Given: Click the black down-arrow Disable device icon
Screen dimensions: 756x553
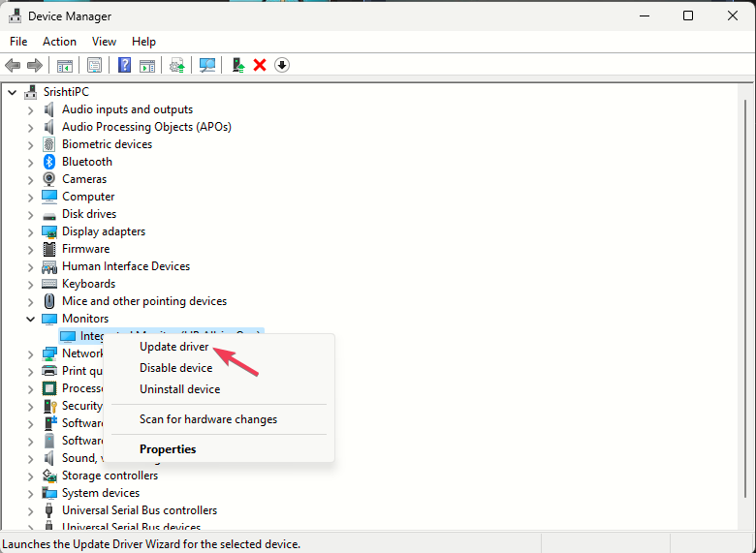Looking at the screenshot, I should tap(282, 65).
